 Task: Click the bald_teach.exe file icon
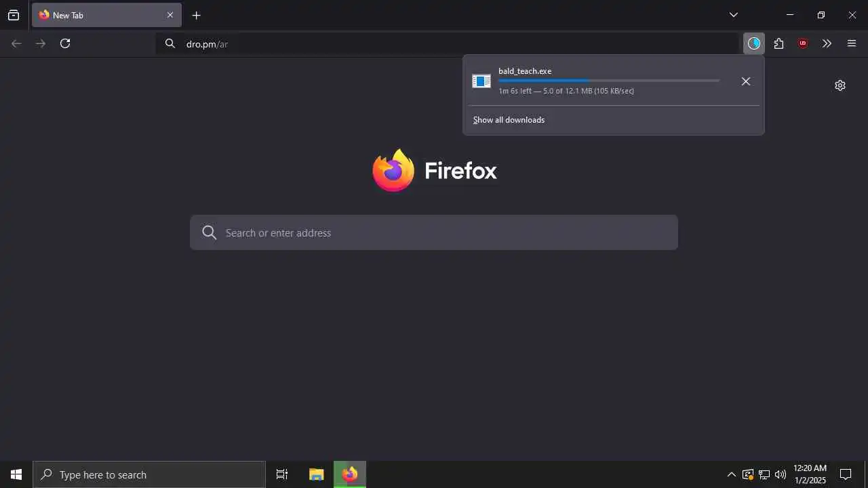click(x=481, y=81)
